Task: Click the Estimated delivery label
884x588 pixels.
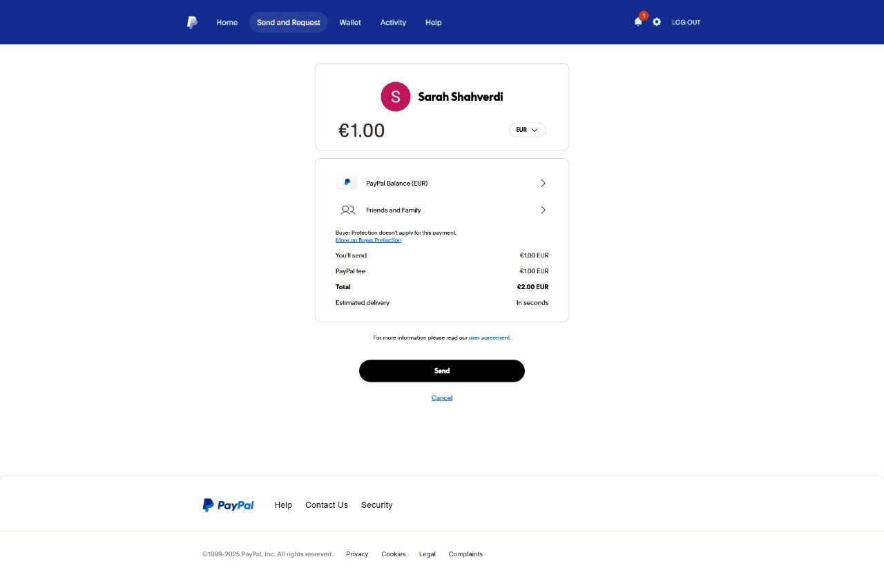Action: [363, 302]
